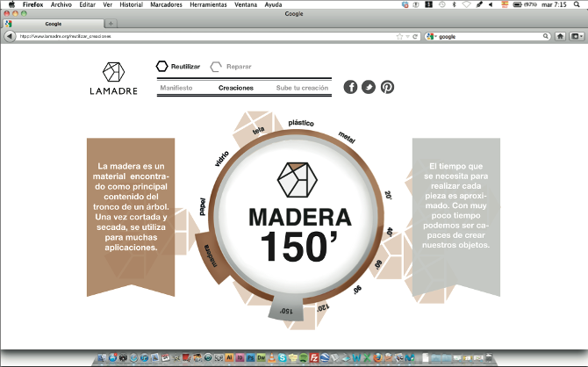The height and width of the screenshot is (367, 588).
Task: Open a new tab with the plus button
Action: 111,24
